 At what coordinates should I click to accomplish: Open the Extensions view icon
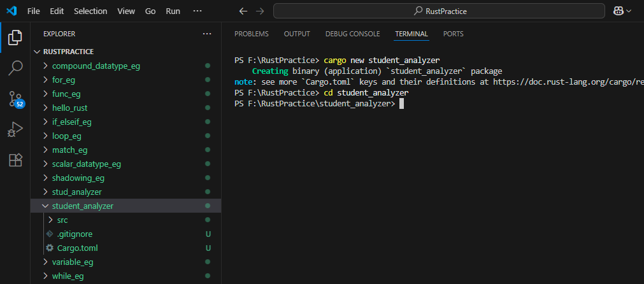point(15,160)
